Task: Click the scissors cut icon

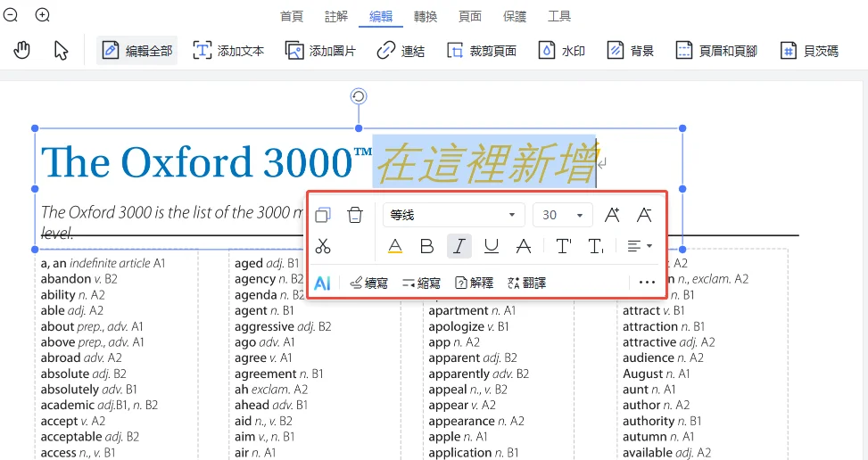Action: click(323, 246)
